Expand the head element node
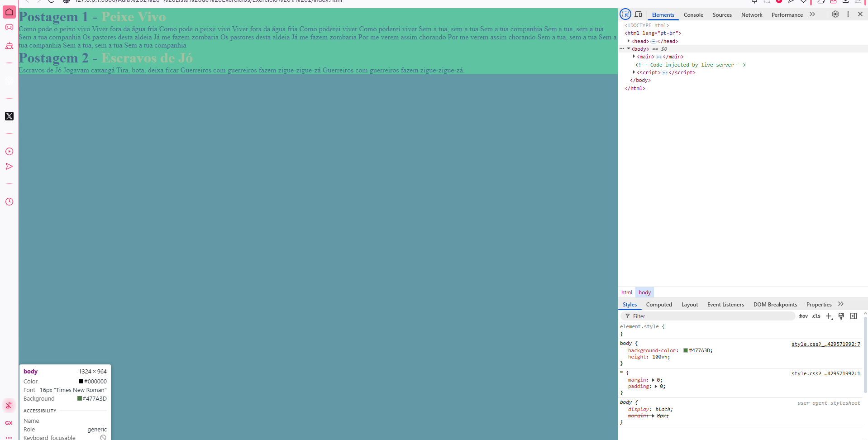This screenshot has height=440, width=868. click(x=629, y=41)
